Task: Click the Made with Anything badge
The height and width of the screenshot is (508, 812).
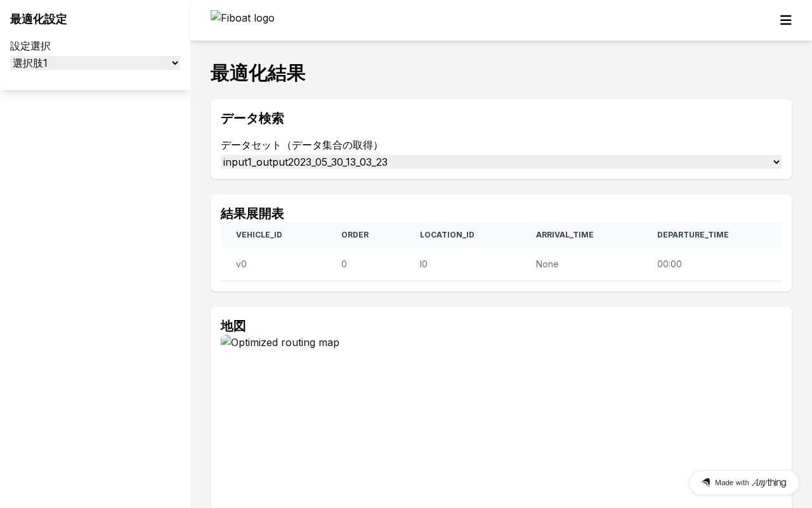Action: [744, 483]
